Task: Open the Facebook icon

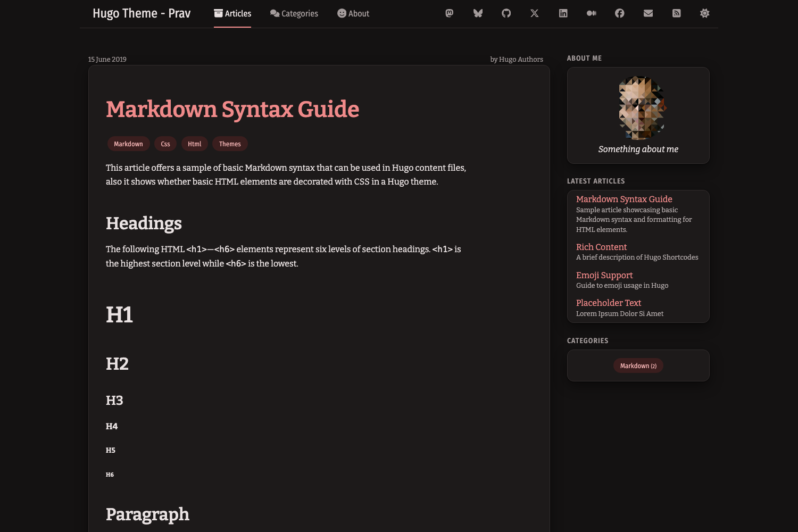Action: tap(620, 13)
